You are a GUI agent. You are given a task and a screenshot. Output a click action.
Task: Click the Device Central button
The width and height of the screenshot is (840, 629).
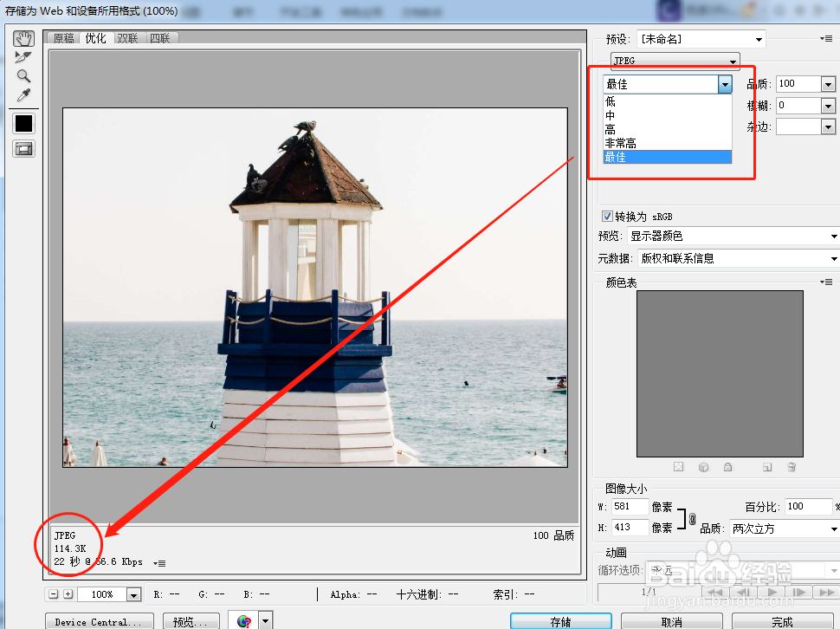100,621
